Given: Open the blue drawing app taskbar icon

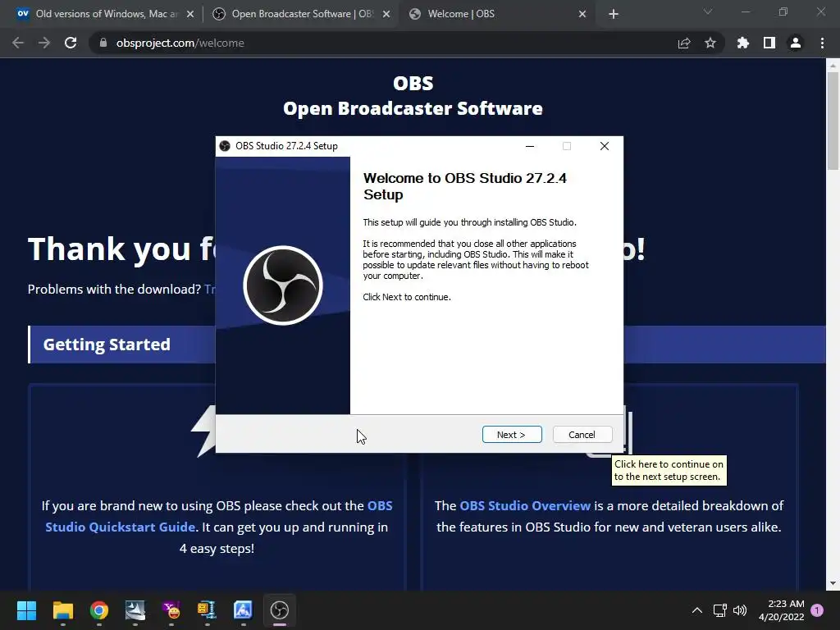Looking at the screenshot, I should (243, 610).
